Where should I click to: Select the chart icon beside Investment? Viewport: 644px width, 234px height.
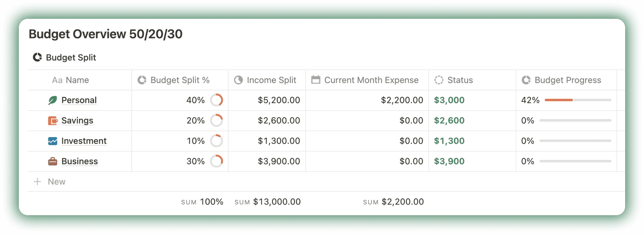(53, 141)
